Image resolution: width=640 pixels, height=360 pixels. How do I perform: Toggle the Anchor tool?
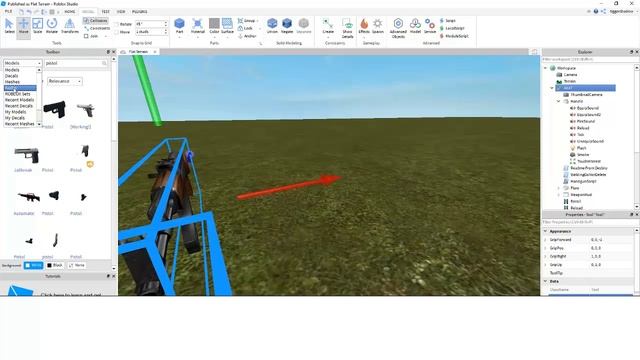tap(247, 36)
